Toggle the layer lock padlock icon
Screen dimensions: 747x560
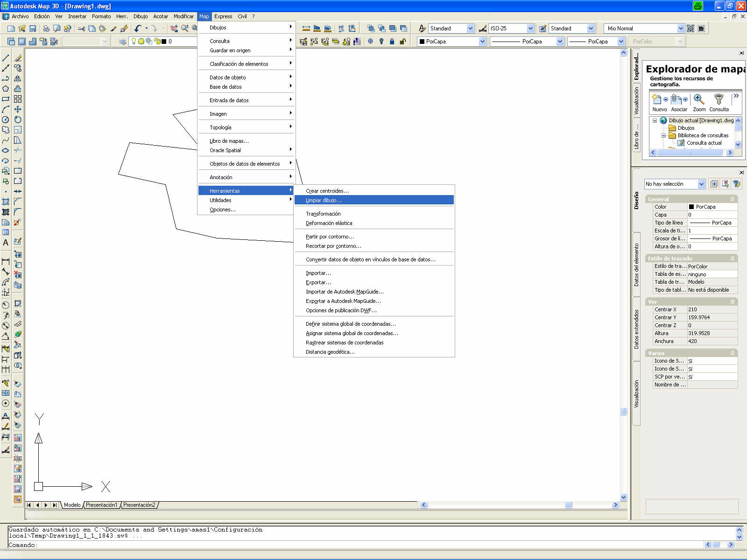pyautogui.click(x=157, y=42)
